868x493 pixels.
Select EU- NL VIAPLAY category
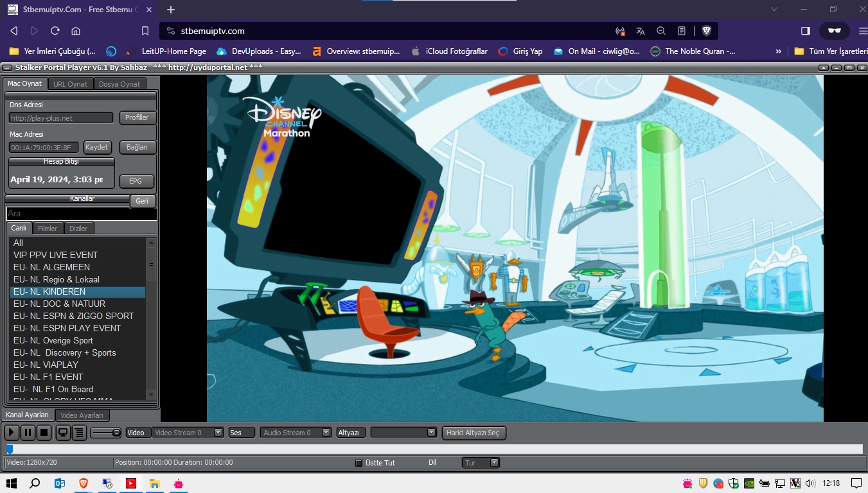[x=77, y=365]
